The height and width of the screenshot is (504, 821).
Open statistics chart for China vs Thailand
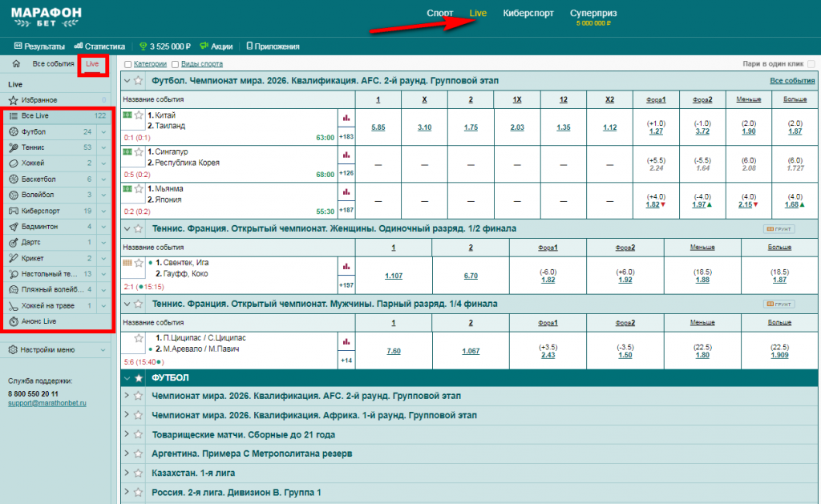[x=346, y=119]
